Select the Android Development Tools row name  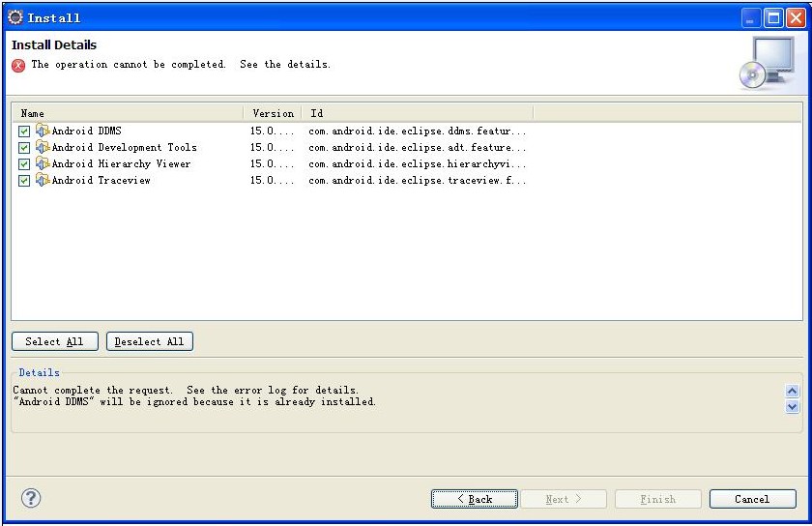125,147
